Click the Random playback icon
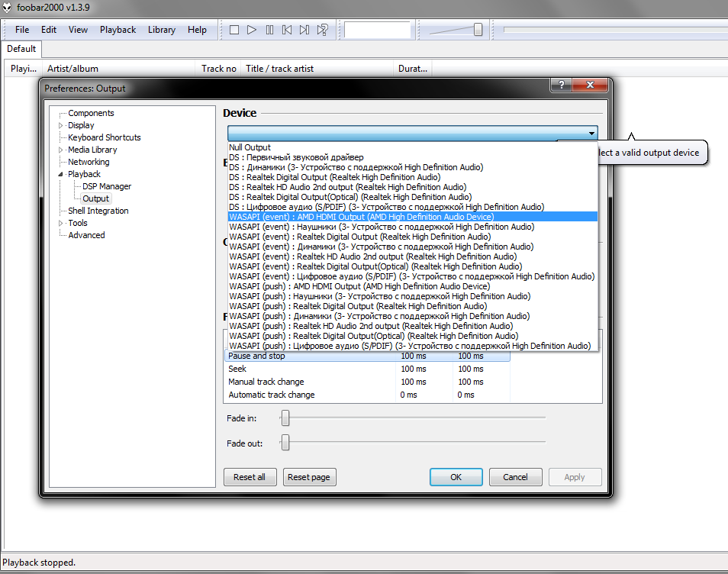The height and width of the screenshot is (574, 728). tap(323, 30)
